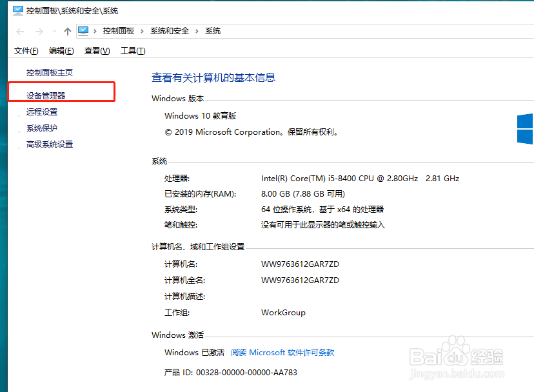This screenshot has height=392, width=534.
Task: Open the 查看(V) menu
Action: [97, 51]
